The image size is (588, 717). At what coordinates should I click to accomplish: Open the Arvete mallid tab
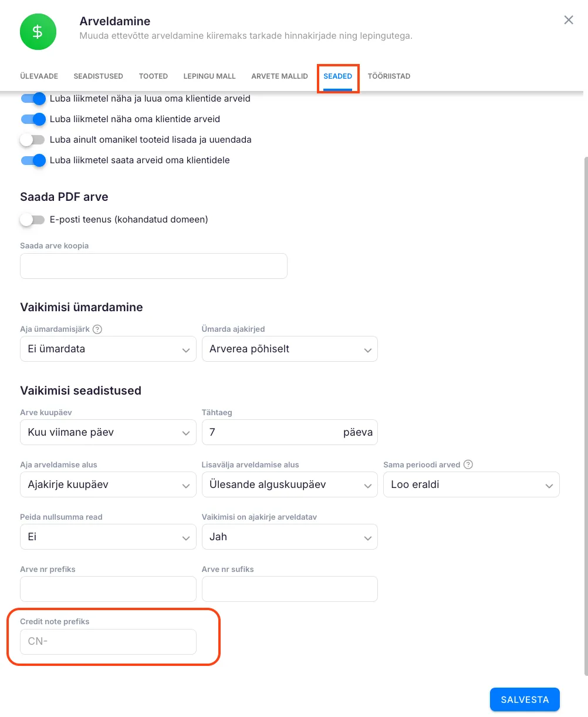click(279, 76)
